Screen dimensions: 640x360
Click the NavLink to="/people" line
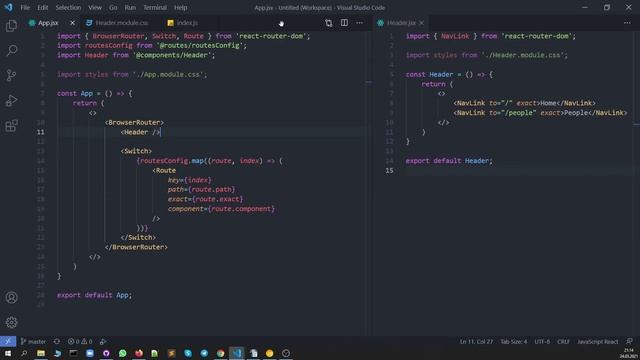(540, 113)
